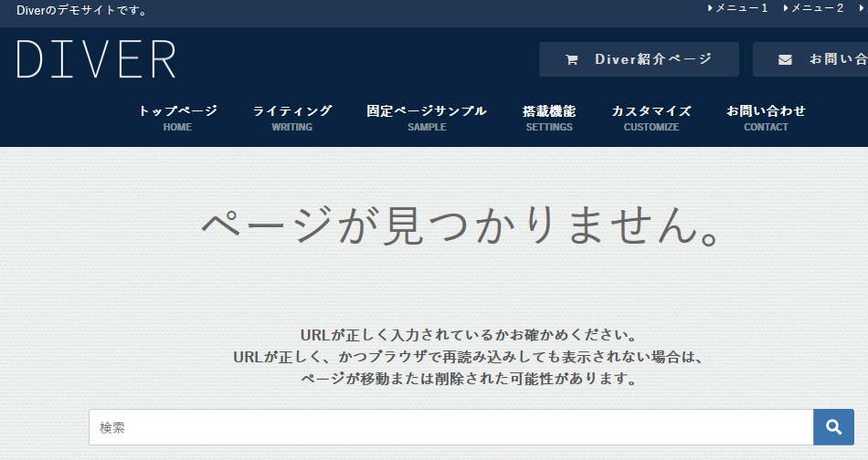
Task: Select the 搭載機能 SETTINGS menu item
Action: pos(549,118)
